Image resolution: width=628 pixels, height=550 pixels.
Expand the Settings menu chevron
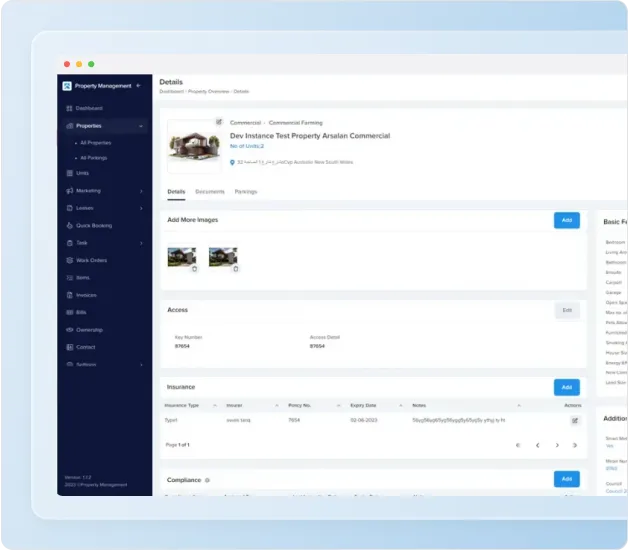point(141,365)
